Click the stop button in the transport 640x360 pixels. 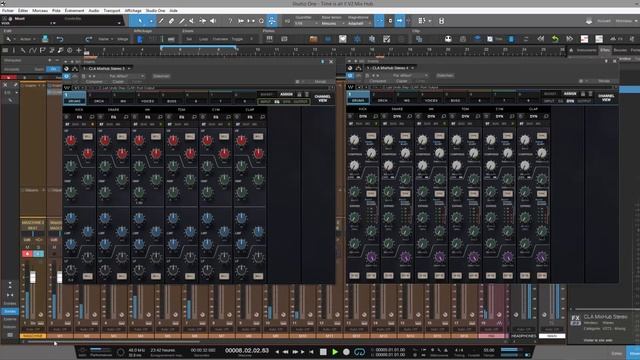(323, 351)
